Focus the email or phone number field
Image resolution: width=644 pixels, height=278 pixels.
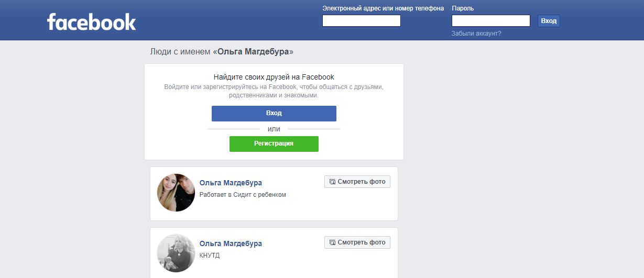362,21
